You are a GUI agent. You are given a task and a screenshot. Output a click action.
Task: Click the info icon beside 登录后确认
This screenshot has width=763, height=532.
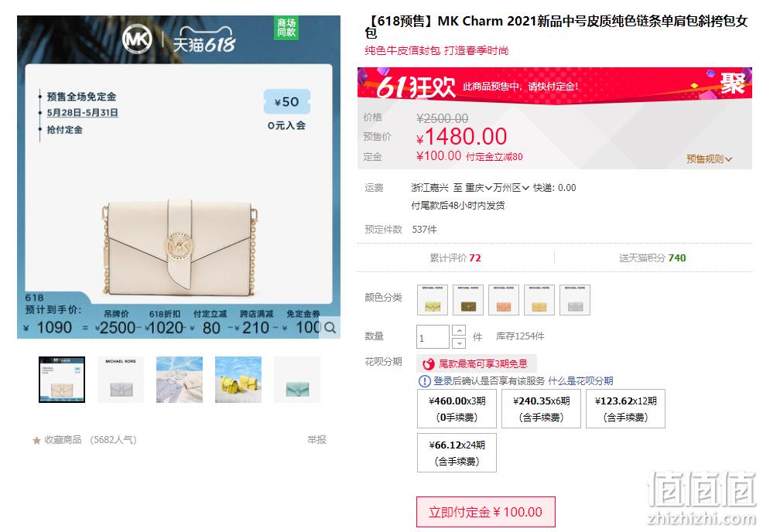click(x=424, y=380)
